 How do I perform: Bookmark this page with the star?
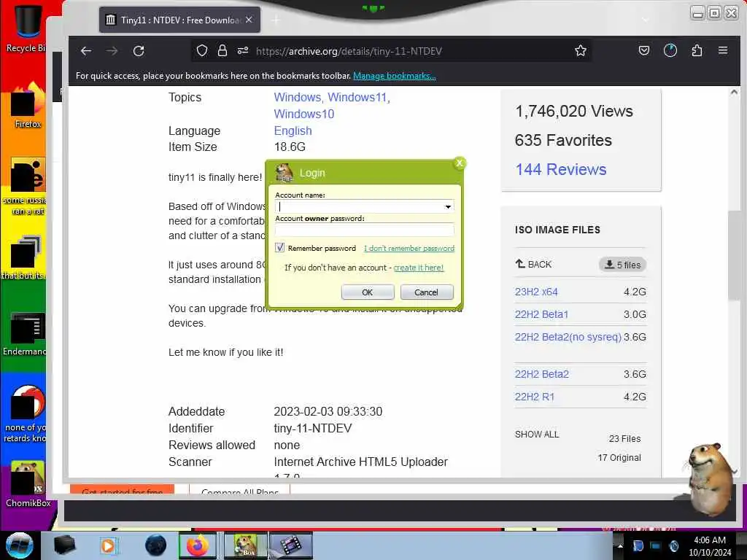(x=580, y=50)
